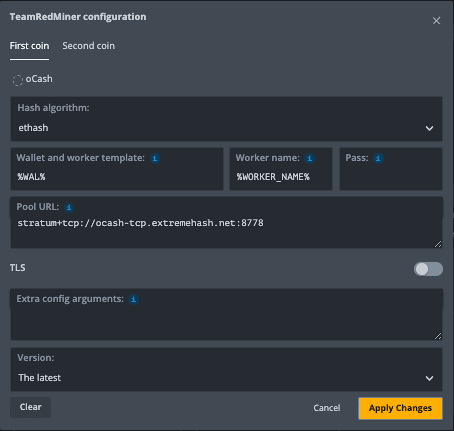Click the Apply Changes button
The image size is (454, 431).
click(x=400, y=408)
